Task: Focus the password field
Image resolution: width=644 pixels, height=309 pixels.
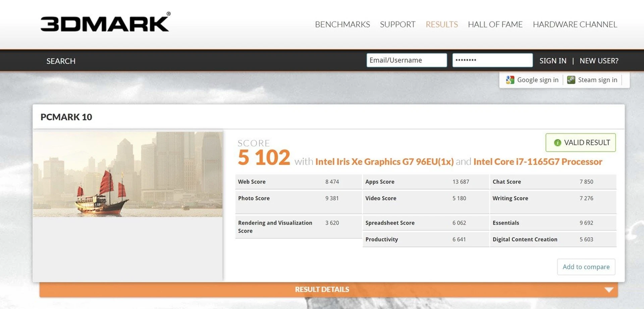Action: (x=492, y=60)
